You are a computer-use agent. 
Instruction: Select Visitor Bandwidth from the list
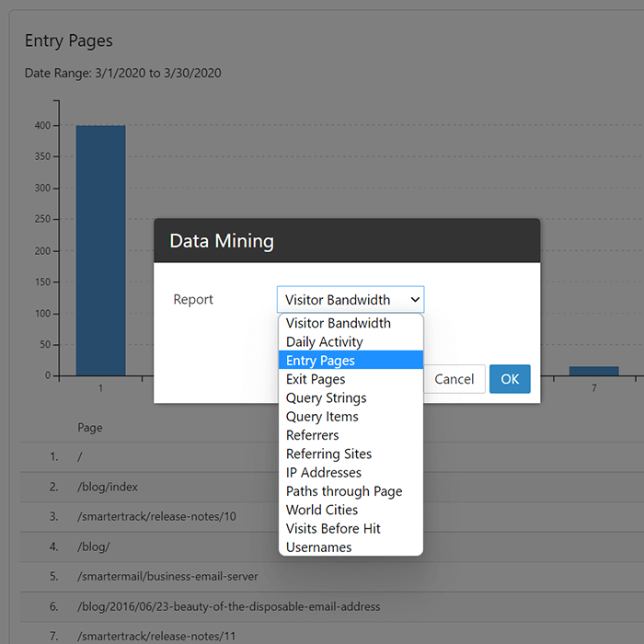351,323
